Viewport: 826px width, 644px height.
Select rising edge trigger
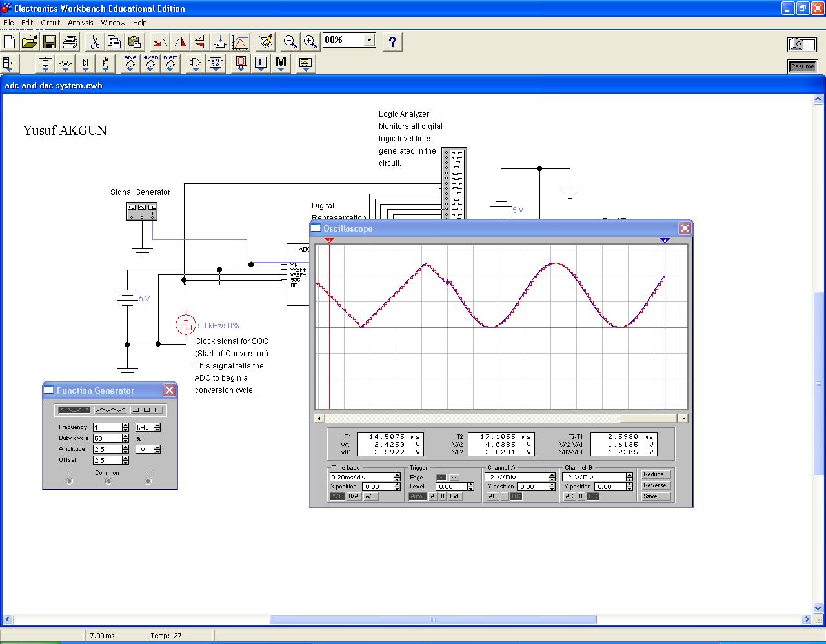[441, 478]
